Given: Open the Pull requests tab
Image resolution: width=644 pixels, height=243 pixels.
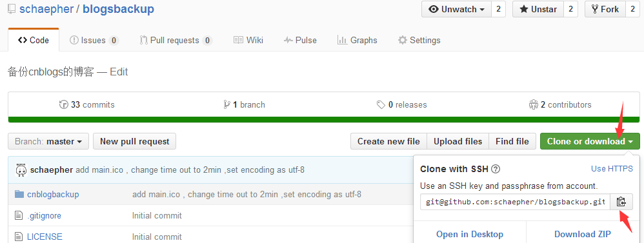Looking at the screenshot, I should tap(176, 40).
